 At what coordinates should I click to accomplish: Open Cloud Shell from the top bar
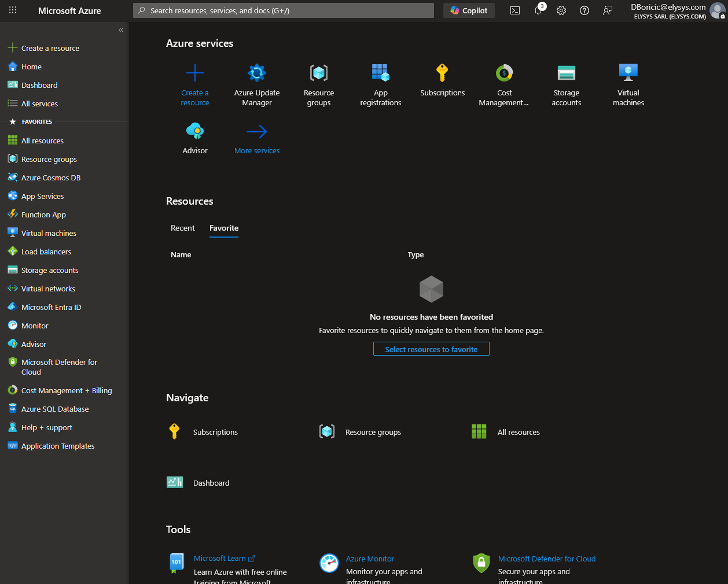click(514, 10)
